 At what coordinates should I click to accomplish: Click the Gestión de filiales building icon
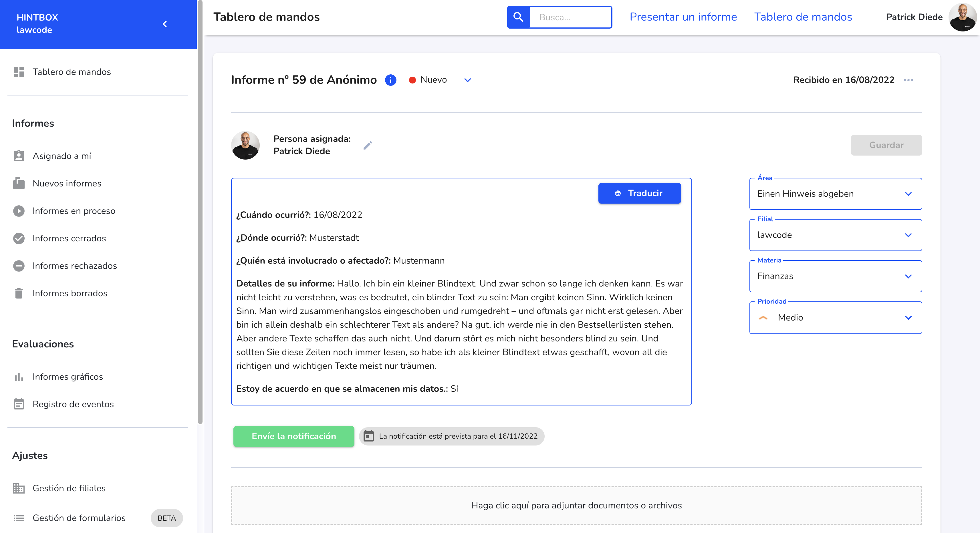point(19,488)
